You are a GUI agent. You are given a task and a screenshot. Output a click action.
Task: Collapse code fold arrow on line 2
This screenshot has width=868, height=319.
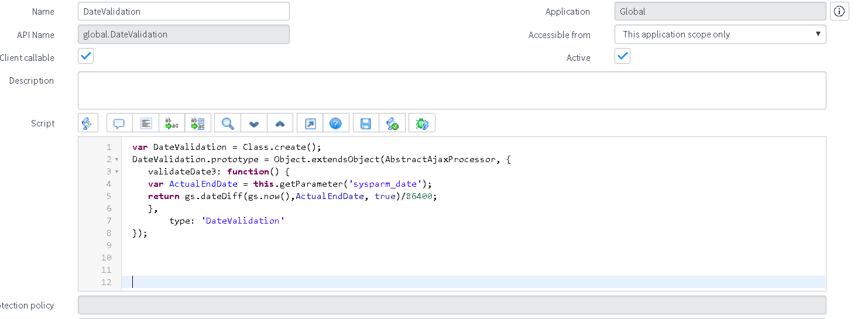point(117,160)
